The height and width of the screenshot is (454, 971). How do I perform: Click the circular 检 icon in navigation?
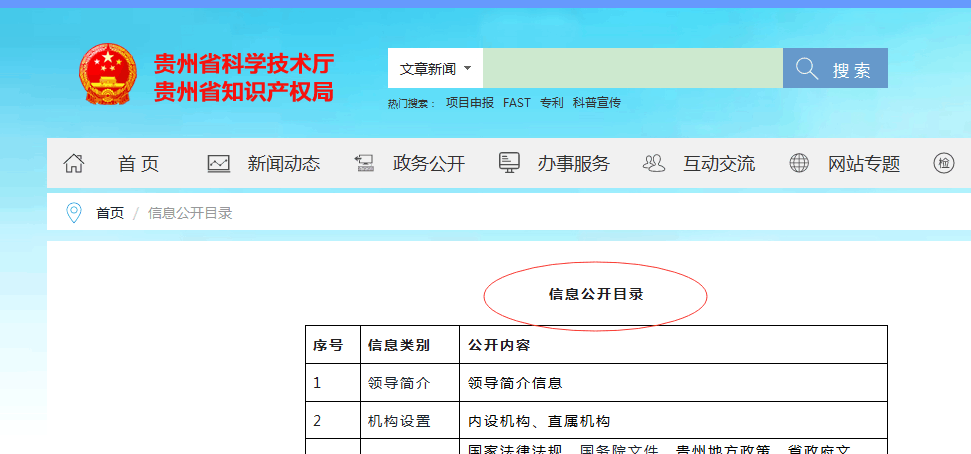click(x=944, y=163)
